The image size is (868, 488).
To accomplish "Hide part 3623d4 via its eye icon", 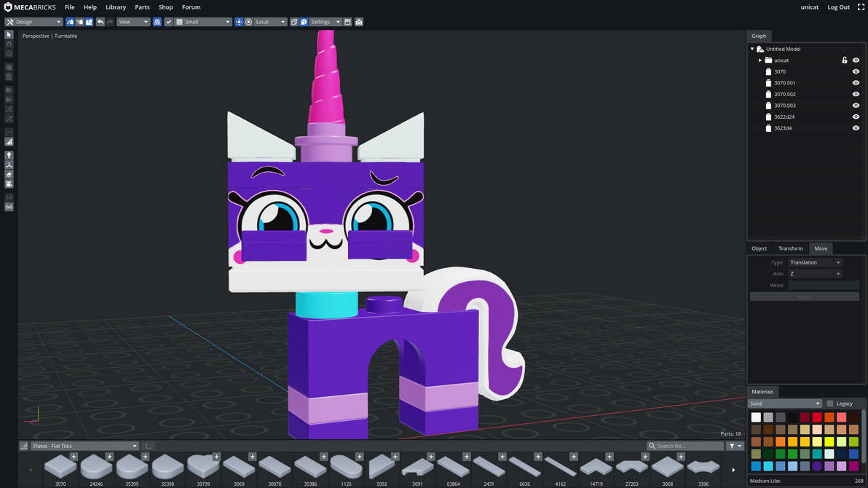I will point(856,128).
